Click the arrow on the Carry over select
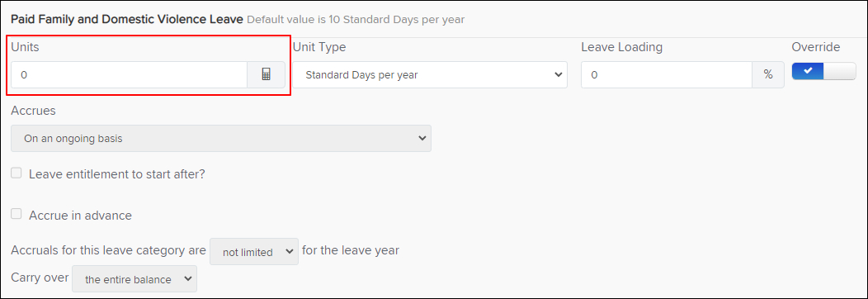Screen dimensions: 868x299 [x=186, y=280]
